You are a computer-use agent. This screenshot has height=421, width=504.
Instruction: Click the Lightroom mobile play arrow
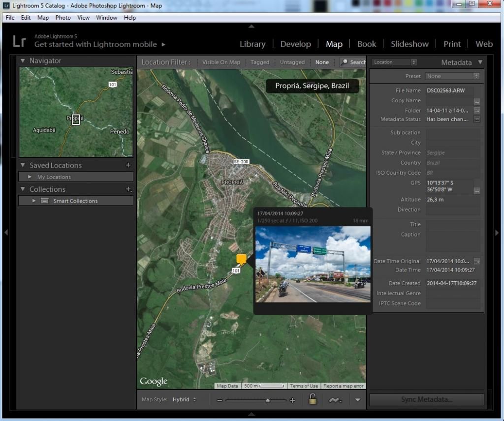click(163, 44)
